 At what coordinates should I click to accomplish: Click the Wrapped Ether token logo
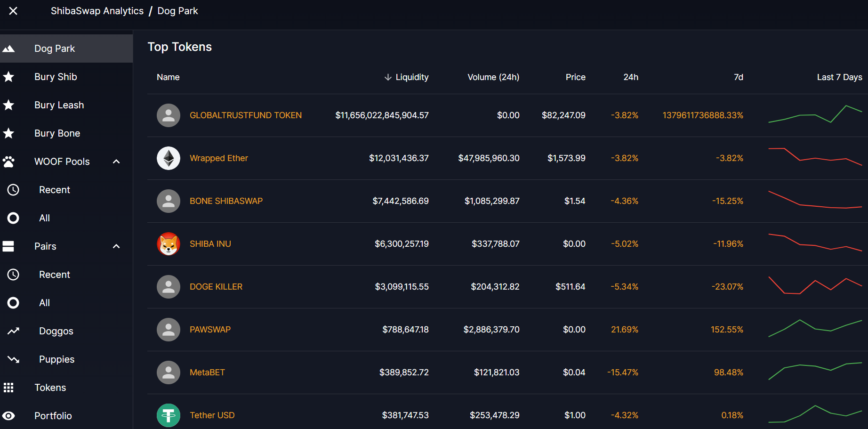pyautogui.click(x=169, y=158)
